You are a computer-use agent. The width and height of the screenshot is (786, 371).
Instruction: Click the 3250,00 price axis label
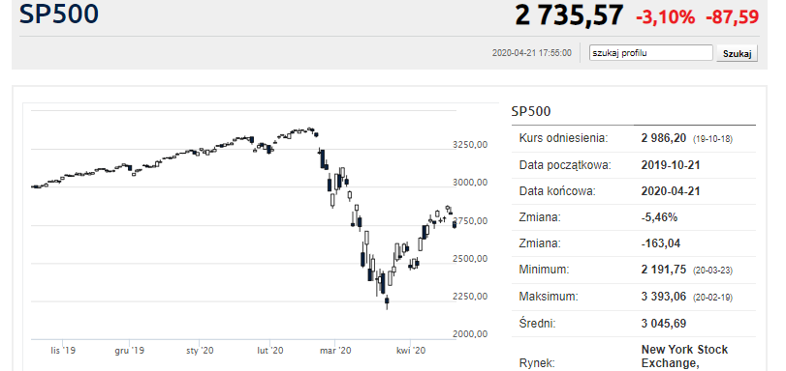coord(470,145)
